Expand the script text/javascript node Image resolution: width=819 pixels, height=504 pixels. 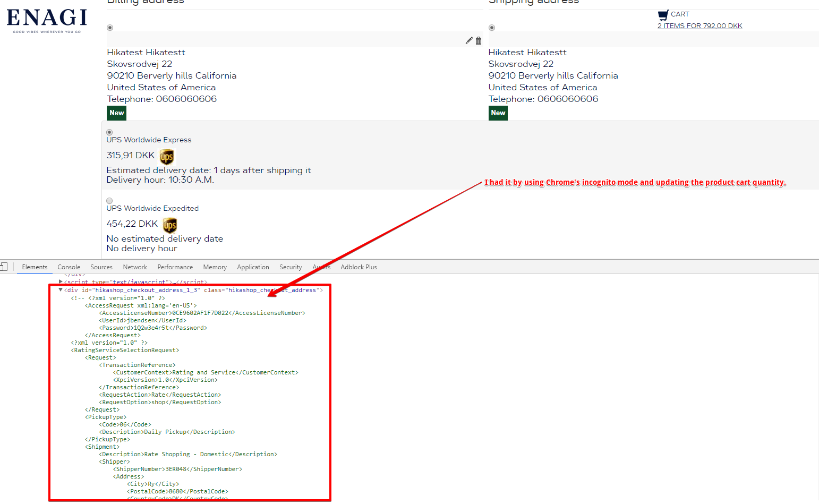(61, 281)
